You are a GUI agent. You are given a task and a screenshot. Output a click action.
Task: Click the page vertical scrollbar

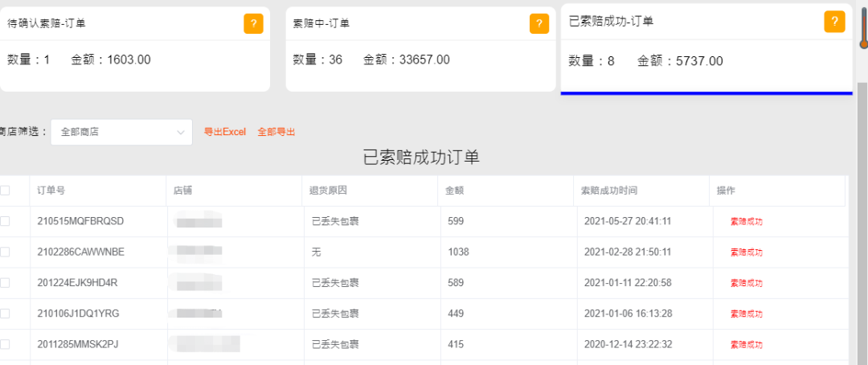coord(862,222)
